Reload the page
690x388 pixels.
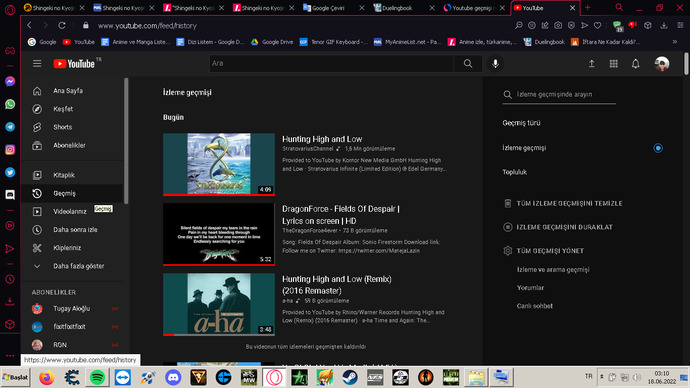62,26
